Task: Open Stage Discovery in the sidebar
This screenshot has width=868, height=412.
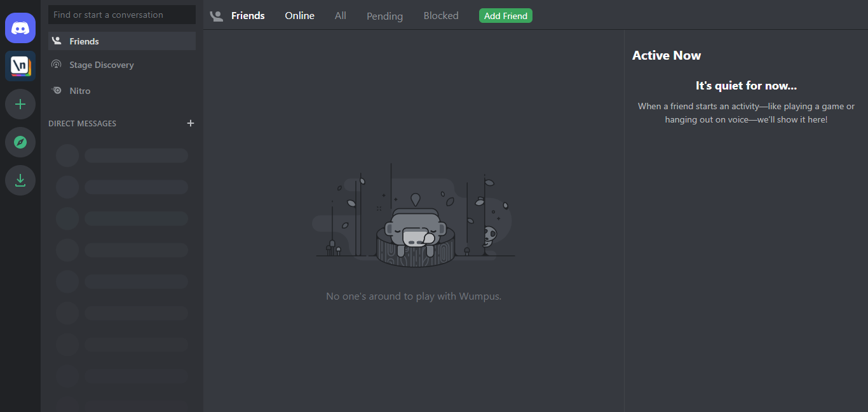Action: pos(122,65)
